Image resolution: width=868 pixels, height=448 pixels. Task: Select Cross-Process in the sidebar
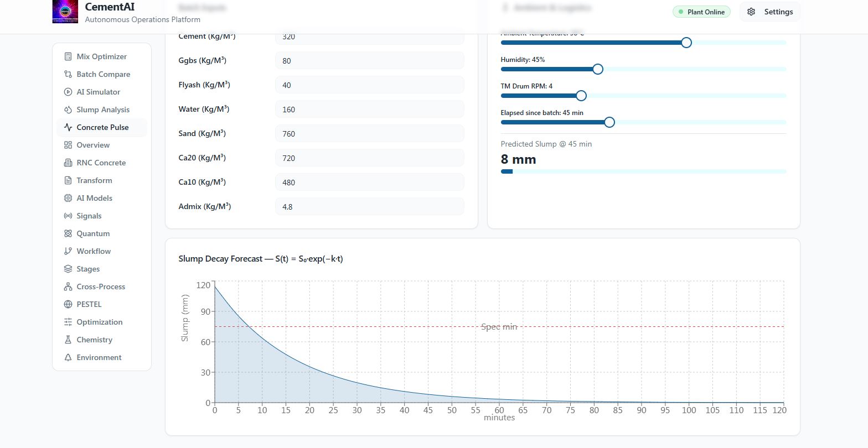pyautogui.click(x=102, y=286)
